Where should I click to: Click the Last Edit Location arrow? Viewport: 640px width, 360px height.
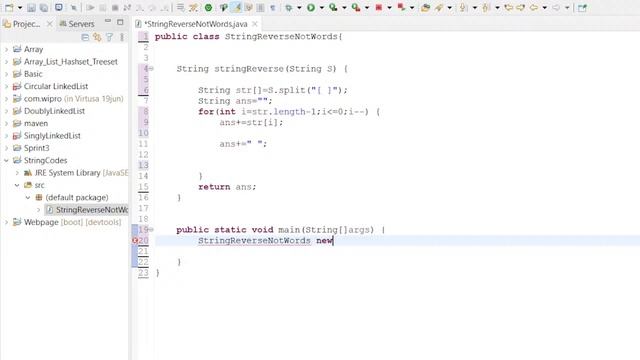click(x=509, y=7)
